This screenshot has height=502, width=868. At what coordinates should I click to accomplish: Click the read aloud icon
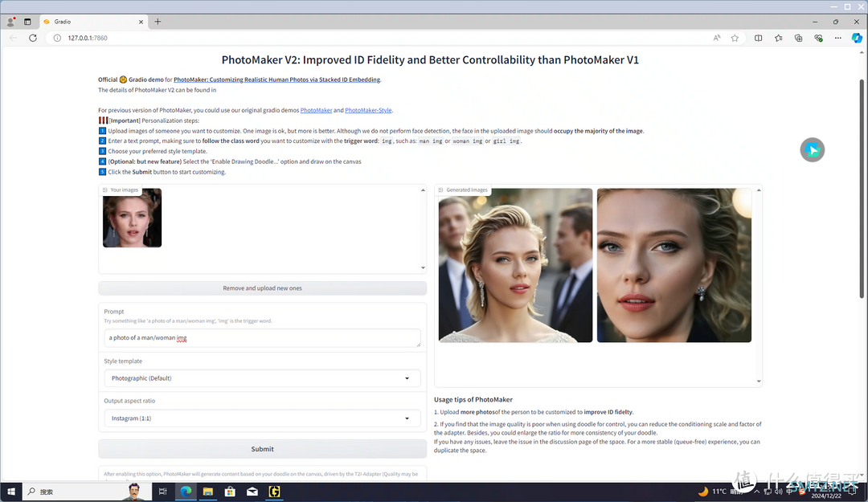click(x=717, y=38)
